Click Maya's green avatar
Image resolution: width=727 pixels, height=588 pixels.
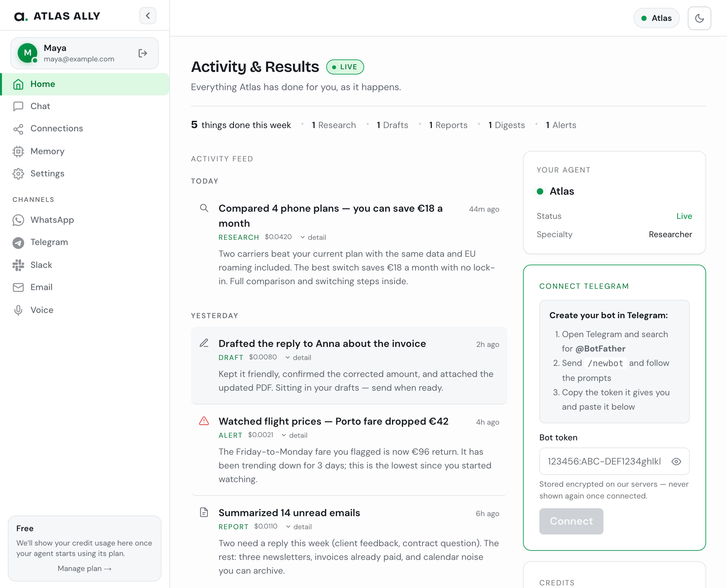[x=27, y=53]
